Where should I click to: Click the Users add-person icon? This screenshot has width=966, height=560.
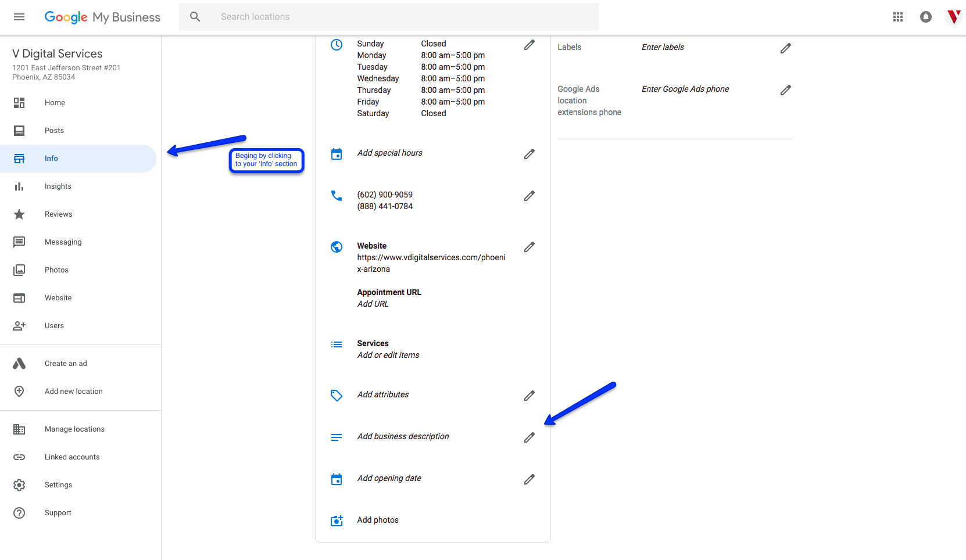[19, 326]
